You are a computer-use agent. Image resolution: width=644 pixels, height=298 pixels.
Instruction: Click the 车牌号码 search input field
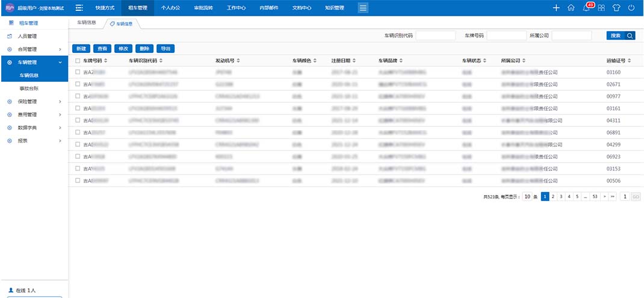(x=506, y=36)
